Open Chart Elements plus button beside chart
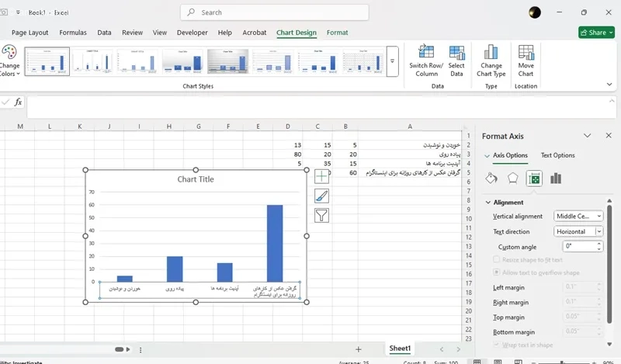Screen dimensions: 621x364 pos(321,176)
